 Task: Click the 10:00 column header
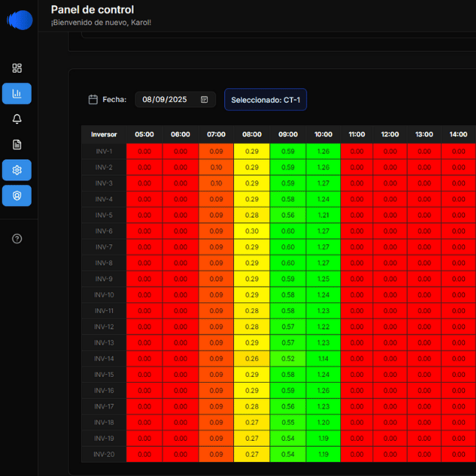point(323,134)
